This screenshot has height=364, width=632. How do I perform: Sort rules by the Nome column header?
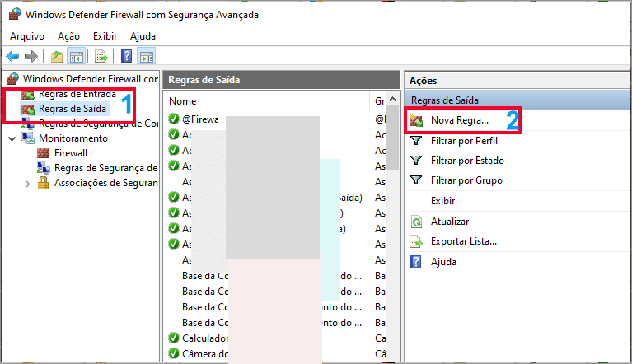pyautogui.click(x=183, y=101)
